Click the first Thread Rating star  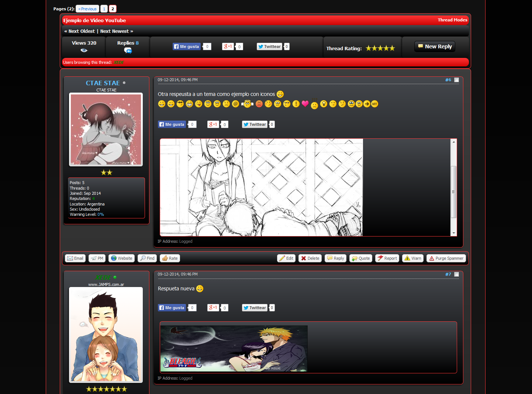click(369, 48)
